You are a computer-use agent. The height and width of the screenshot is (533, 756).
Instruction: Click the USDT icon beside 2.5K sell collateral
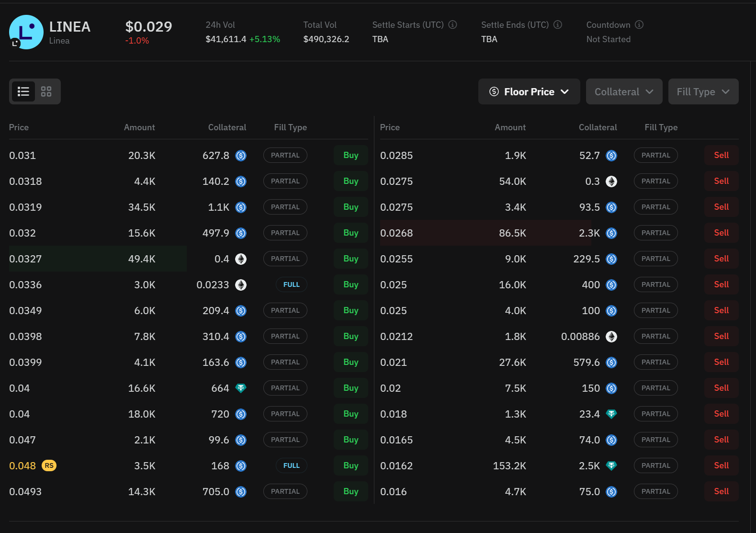[611, 466]
